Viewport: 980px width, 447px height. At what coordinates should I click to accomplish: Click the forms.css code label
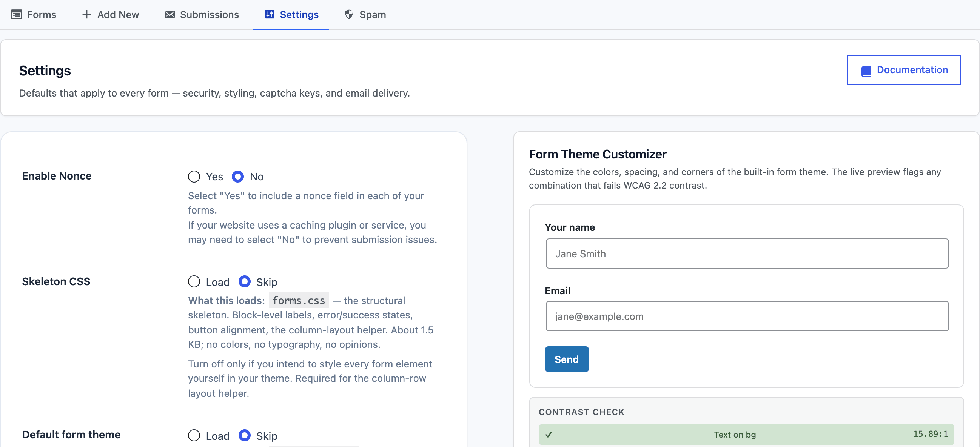tap(299, 300)
